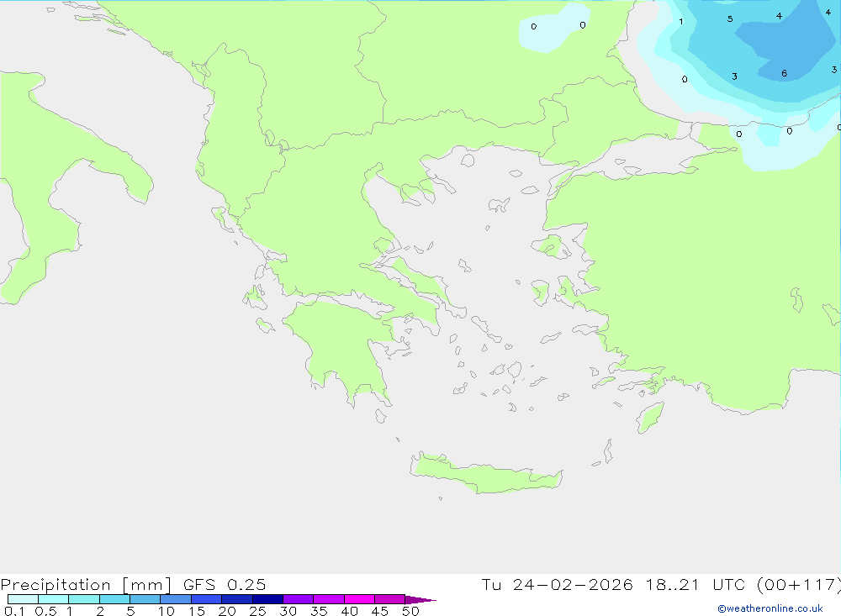This screenshot has height=616, width=841.
Task: Click the '20' legend scale label
Action: 227,611
